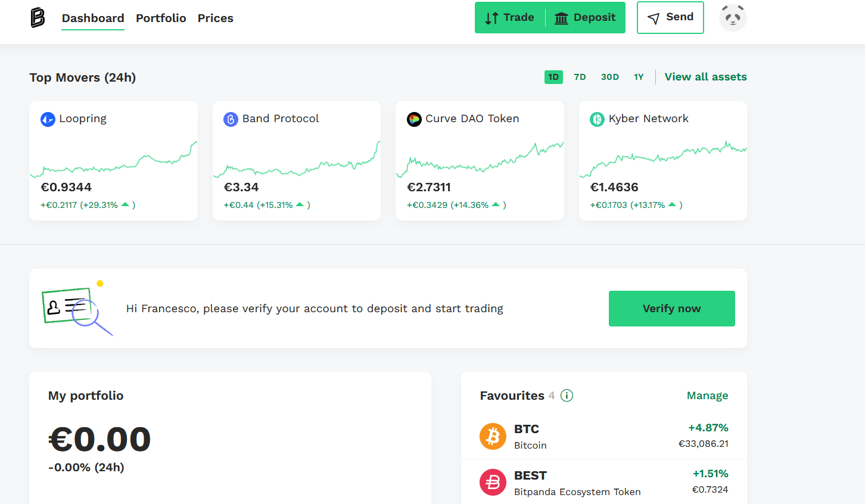Switch movers to 7D range
Image resolution: width=865 pixels, height=504 pixels.
580,77
